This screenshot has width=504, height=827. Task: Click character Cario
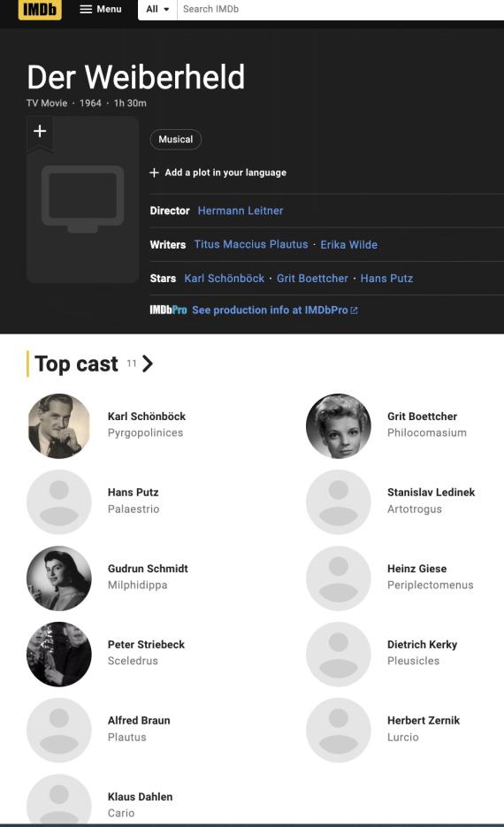point(121,813)
